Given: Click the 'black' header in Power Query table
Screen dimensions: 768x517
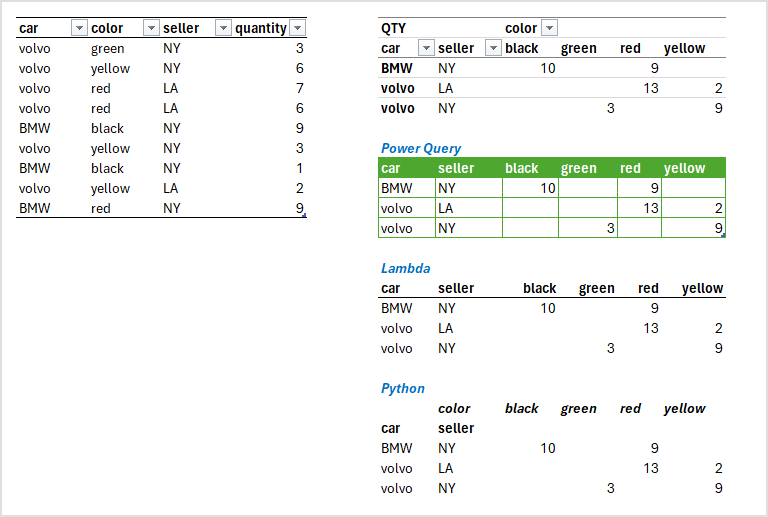Looking at the screenshot, I should click(x=522, y=168).
